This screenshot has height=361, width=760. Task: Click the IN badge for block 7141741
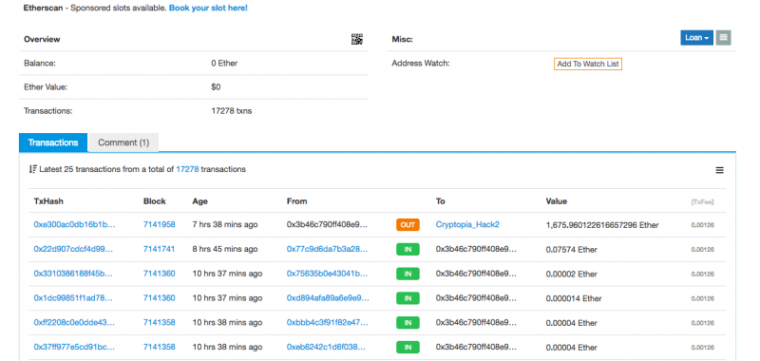tap(408, 250)
